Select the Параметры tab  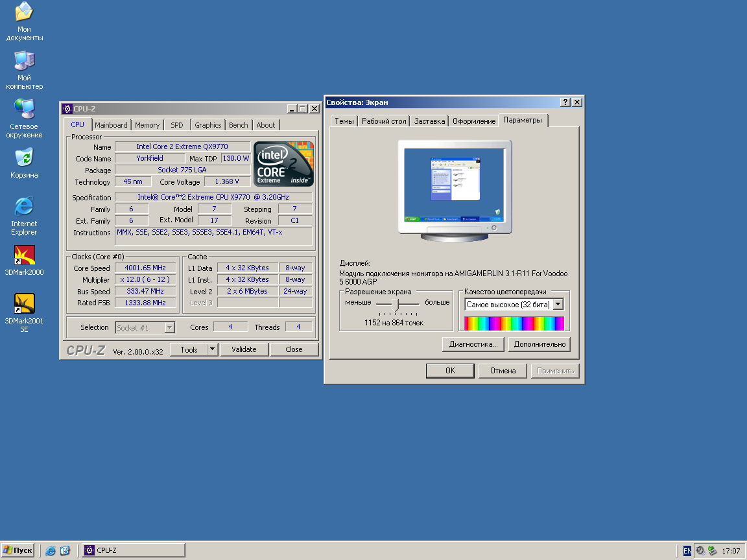coord(523,120)
